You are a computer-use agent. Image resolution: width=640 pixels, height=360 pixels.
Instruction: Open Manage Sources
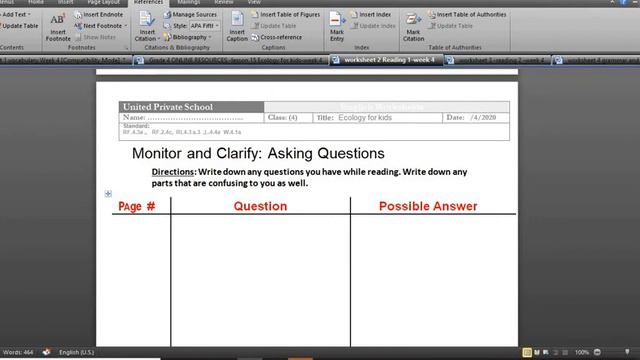(x=190, y=15)
